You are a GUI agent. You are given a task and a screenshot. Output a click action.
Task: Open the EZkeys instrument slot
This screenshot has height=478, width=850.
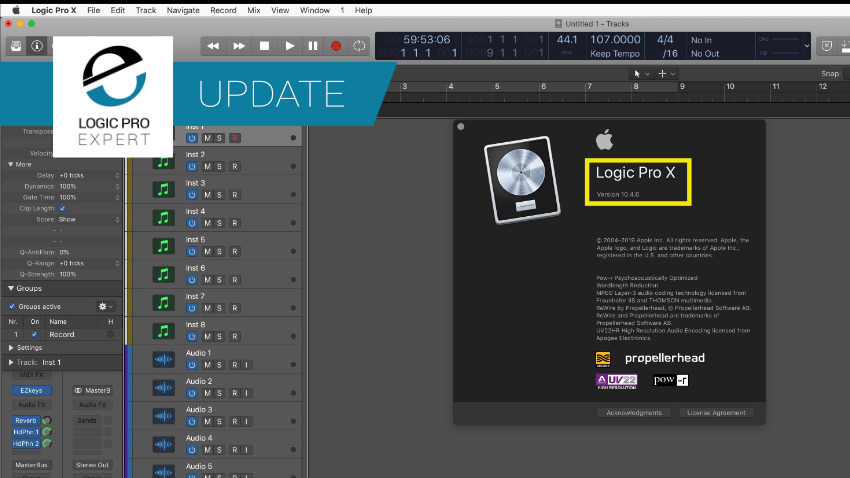click(x=31, y=390)
